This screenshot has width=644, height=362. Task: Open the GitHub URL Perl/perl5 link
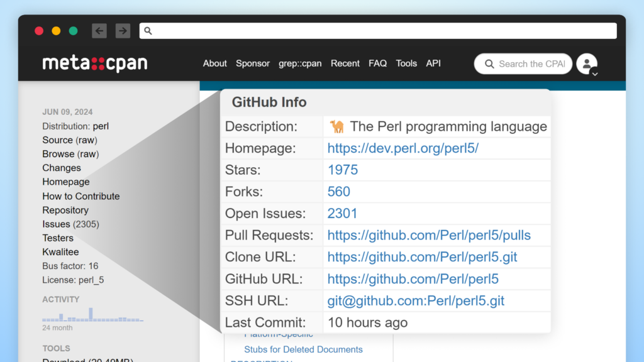click(x=413, y=279)
